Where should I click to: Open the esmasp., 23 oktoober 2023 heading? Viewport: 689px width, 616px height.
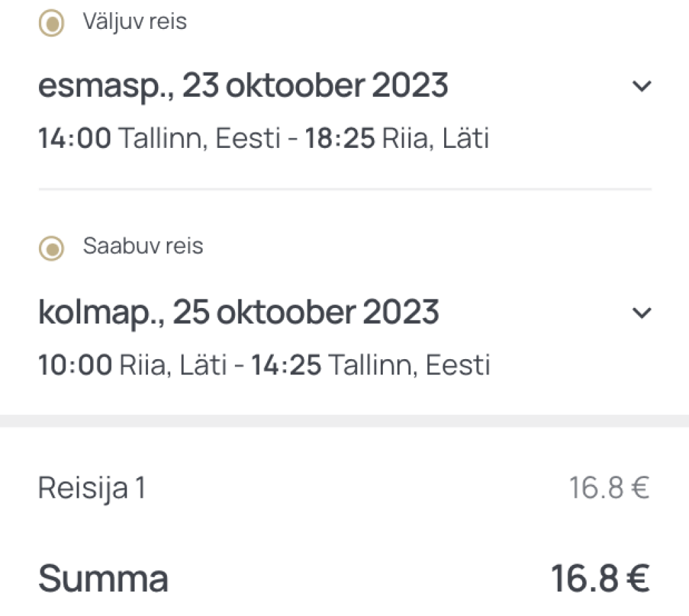point(243,86)
